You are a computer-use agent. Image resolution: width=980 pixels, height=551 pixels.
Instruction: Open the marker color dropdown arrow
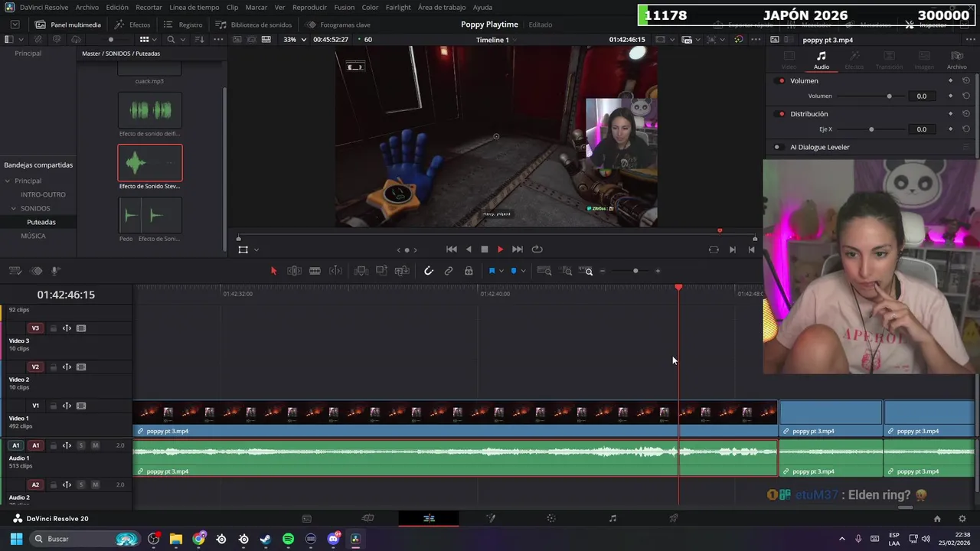pos(523,271)
